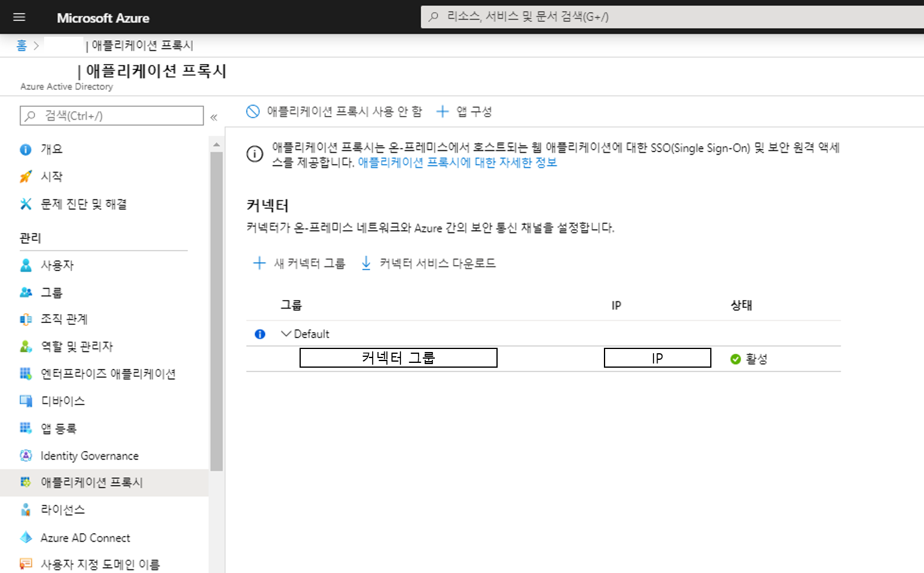Click the 그룹 people icon
This screenshot has height=573, width=924.
pos(25,292)
